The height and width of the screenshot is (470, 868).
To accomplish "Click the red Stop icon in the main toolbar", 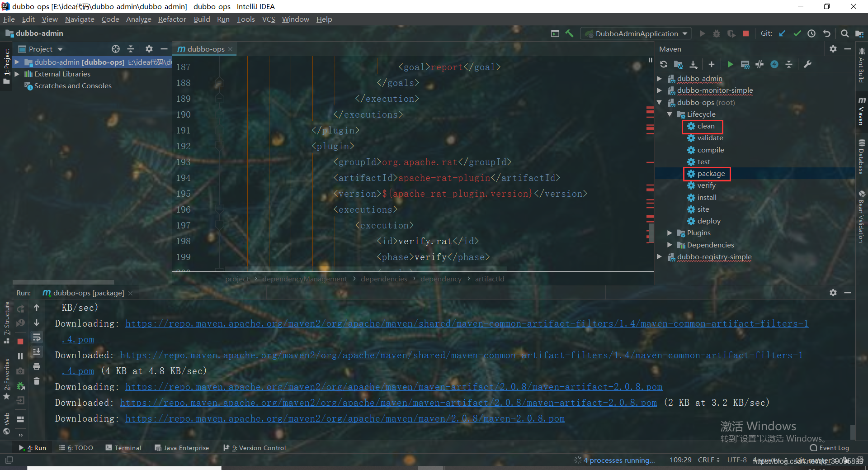I will coord(746,33).
